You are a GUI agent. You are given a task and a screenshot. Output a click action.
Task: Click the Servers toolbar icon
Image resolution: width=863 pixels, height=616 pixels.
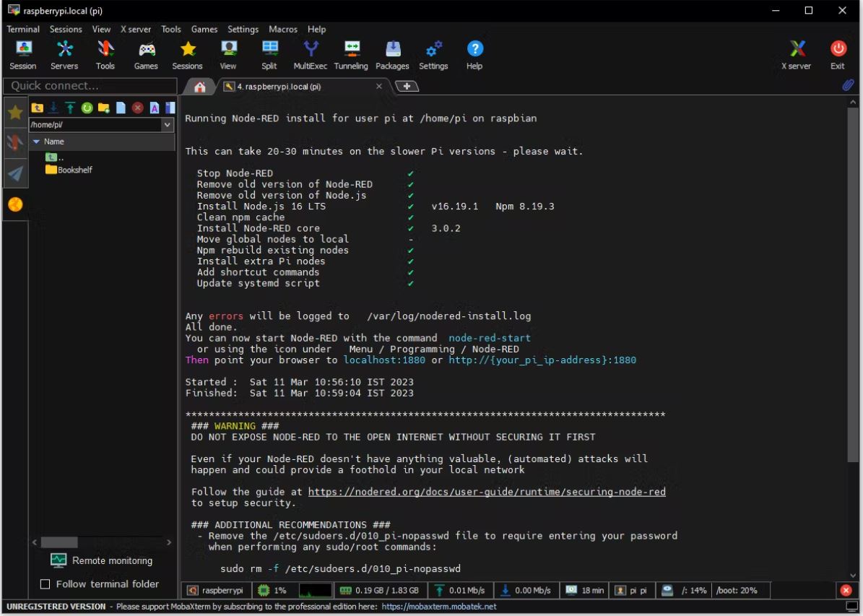[64, 55]
